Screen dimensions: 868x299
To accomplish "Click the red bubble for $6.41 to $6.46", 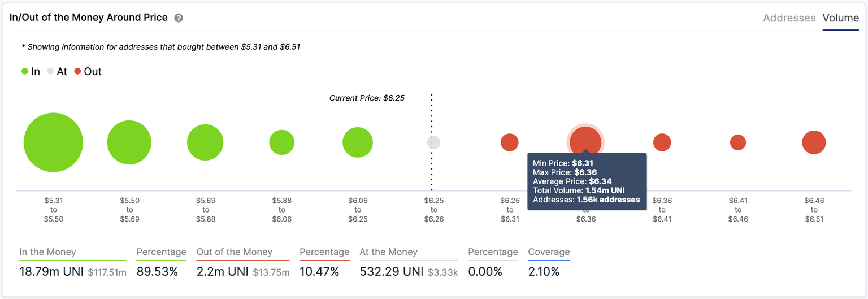I will [738, 142].
